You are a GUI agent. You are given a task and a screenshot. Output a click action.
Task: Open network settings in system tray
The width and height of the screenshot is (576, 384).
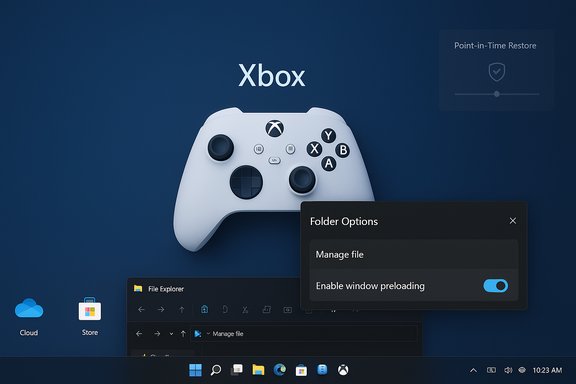[522, 370]
